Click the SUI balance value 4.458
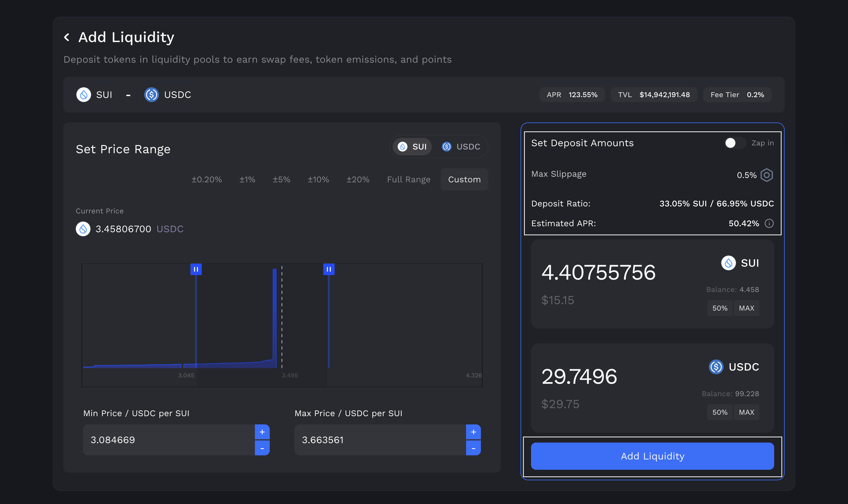Viewport: 848px width, 504px height. (x=749, y=290)
